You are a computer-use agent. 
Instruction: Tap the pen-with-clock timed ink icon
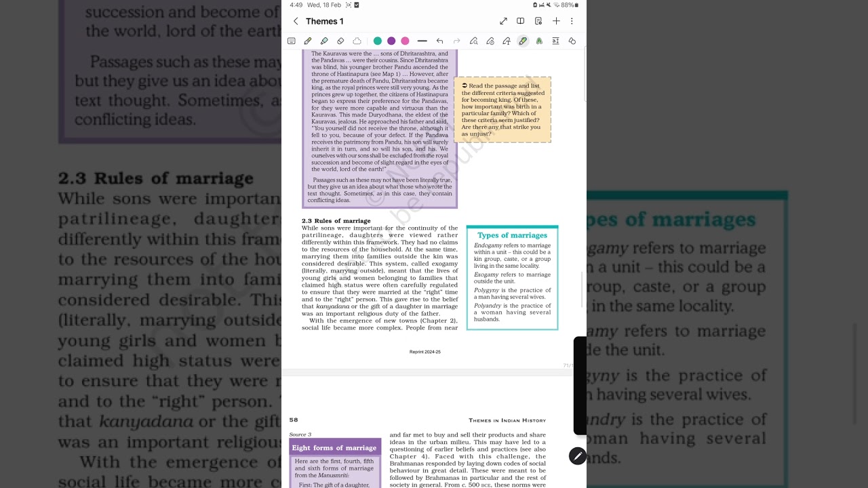point(490,41)
